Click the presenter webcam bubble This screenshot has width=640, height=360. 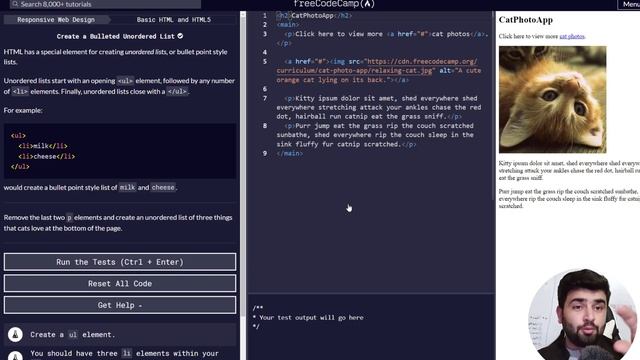(583, 314)
